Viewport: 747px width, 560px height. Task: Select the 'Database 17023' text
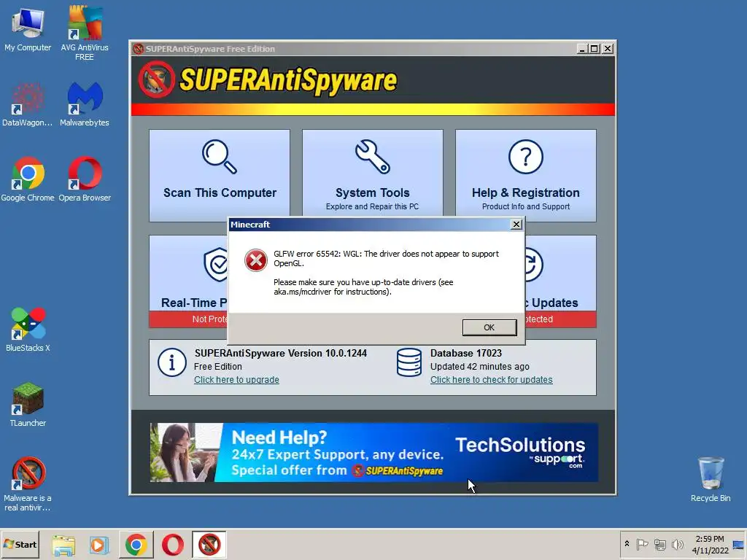click(466, 354)
